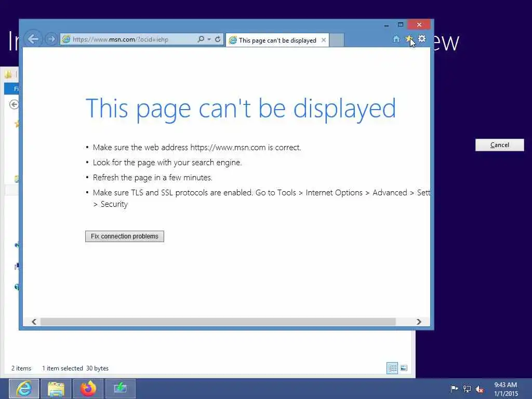
Task: Switch File Explorer to details view icon
Action: pos(392,368)
